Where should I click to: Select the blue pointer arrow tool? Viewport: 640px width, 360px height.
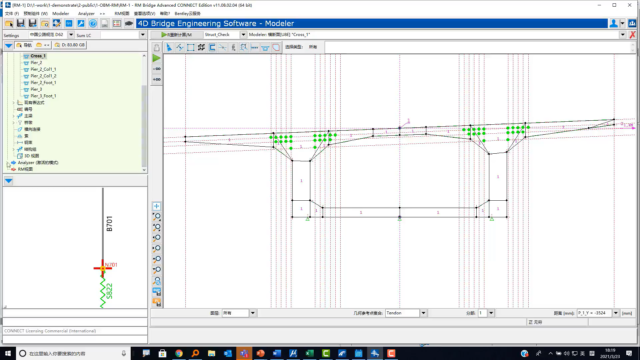169,48
